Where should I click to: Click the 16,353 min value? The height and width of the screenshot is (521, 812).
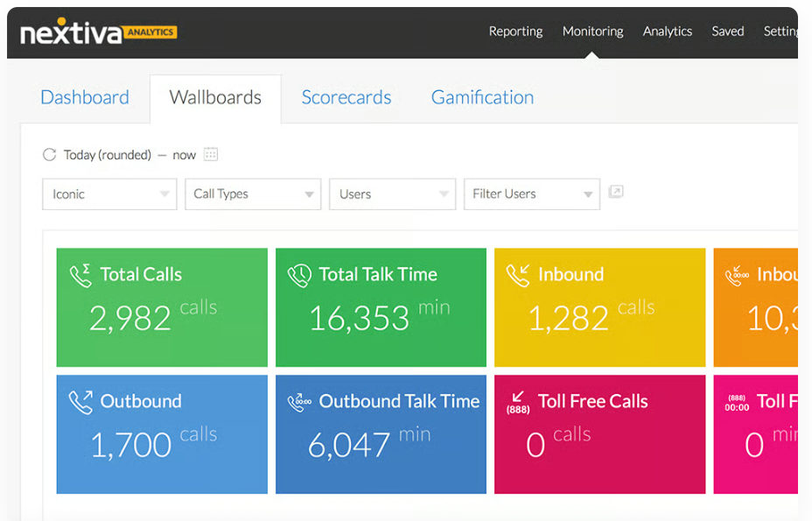(380, 316)
